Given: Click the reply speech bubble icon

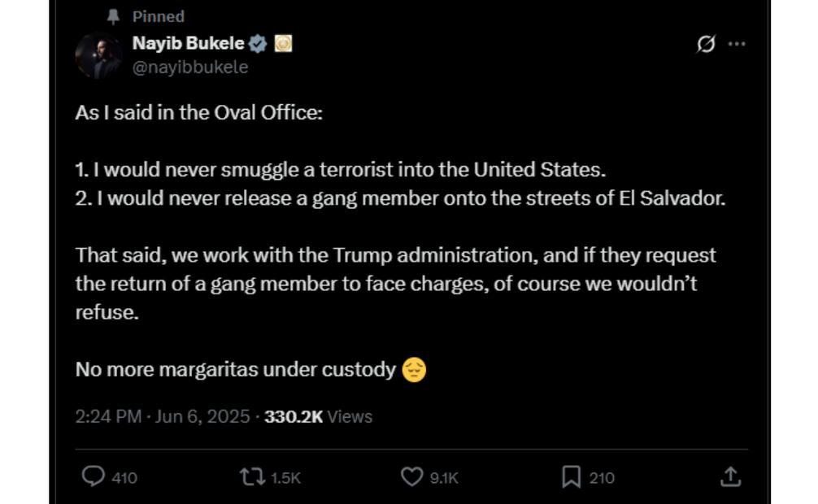Looking at the screenshot, I should coord(94,476).
